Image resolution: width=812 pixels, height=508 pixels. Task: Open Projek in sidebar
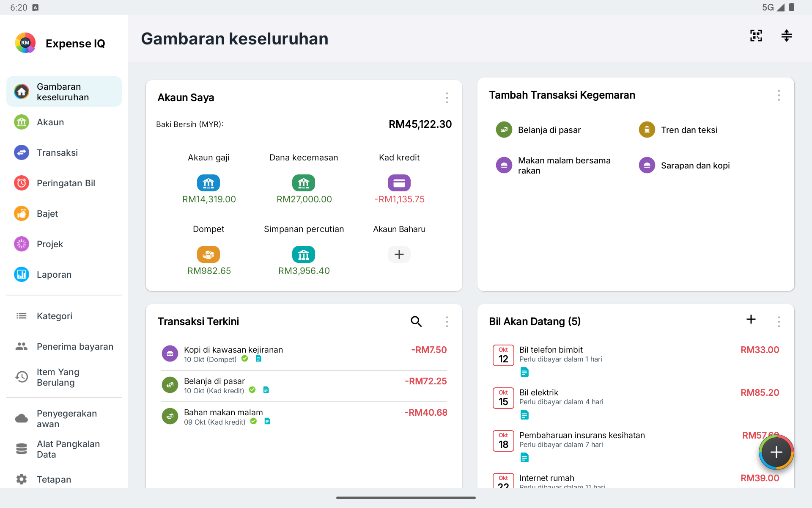64,244
